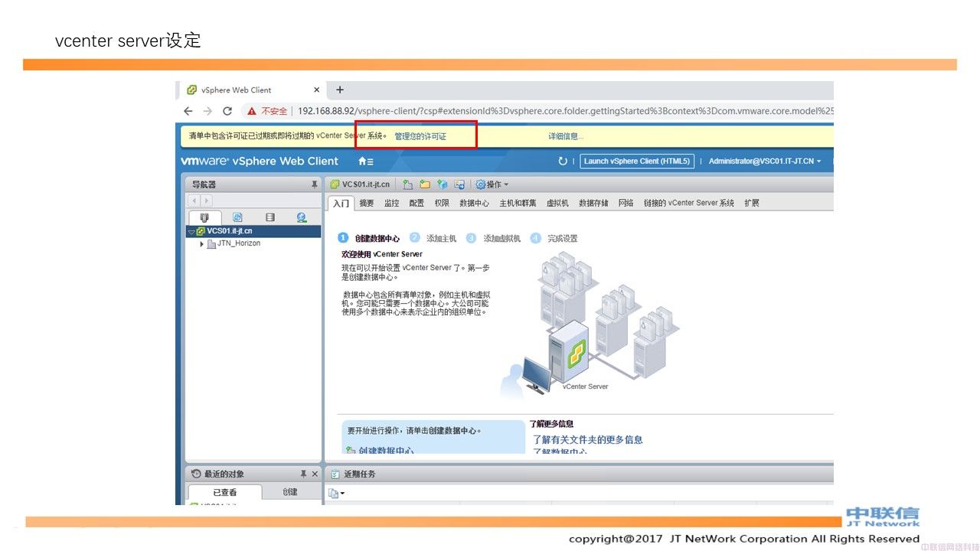This screenshot has height=551, width=980.
Task: Select Storage navigator view icon
Action: click(269, 217)
